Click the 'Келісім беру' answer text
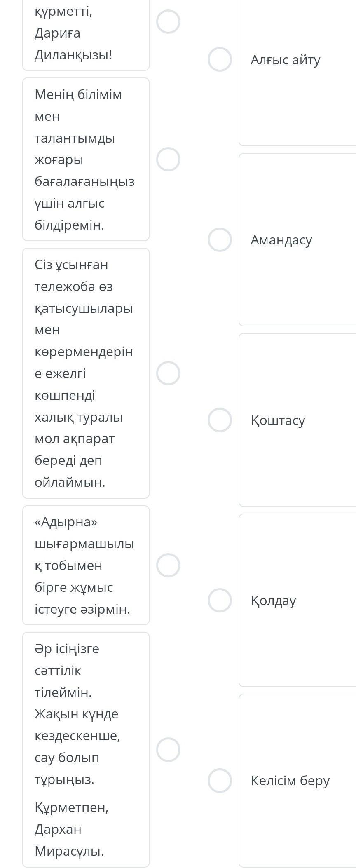356x868 pixels. [x=290, y=781]
